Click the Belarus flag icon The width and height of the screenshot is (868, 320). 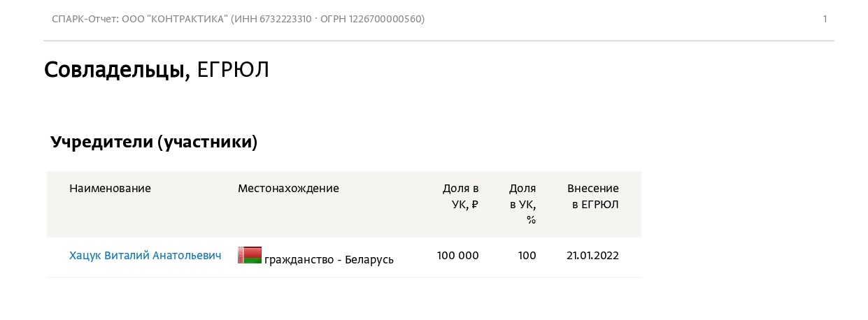click(250, 255)
